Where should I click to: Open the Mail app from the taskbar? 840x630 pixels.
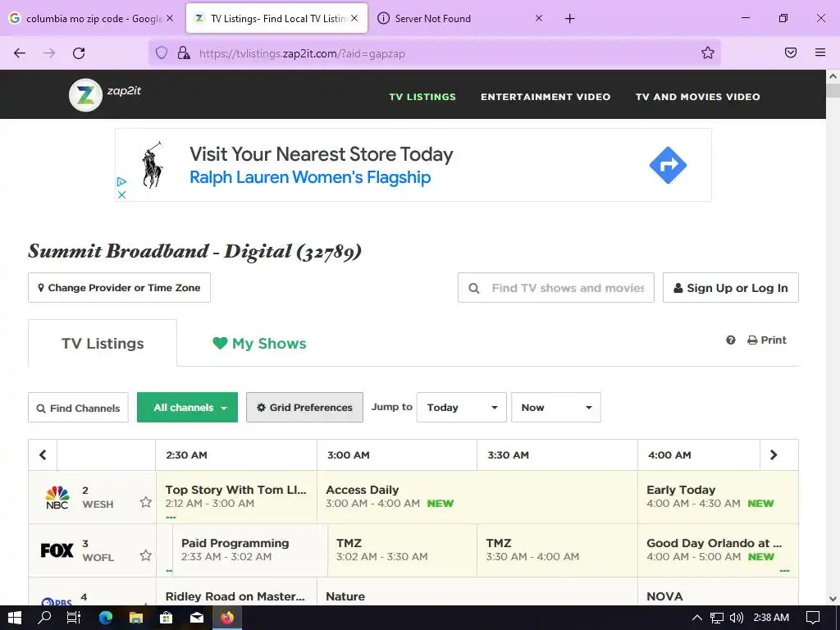click(197, 618)
